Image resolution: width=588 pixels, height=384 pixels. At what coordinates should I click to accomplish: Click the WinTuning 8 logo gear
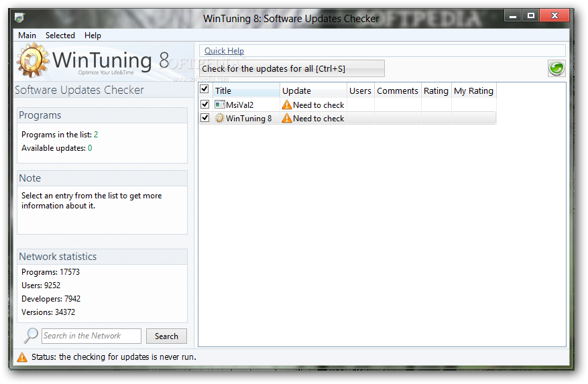pos(33,60)
